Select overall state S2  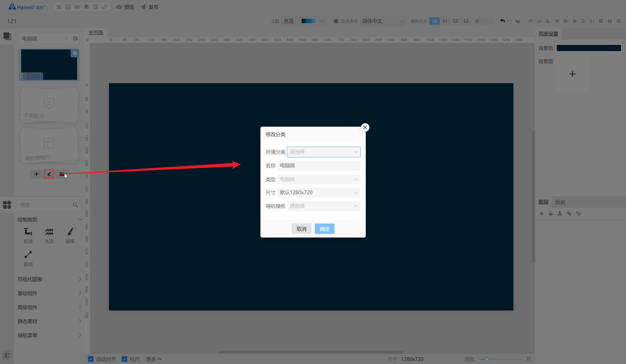(x=455, y=21)
